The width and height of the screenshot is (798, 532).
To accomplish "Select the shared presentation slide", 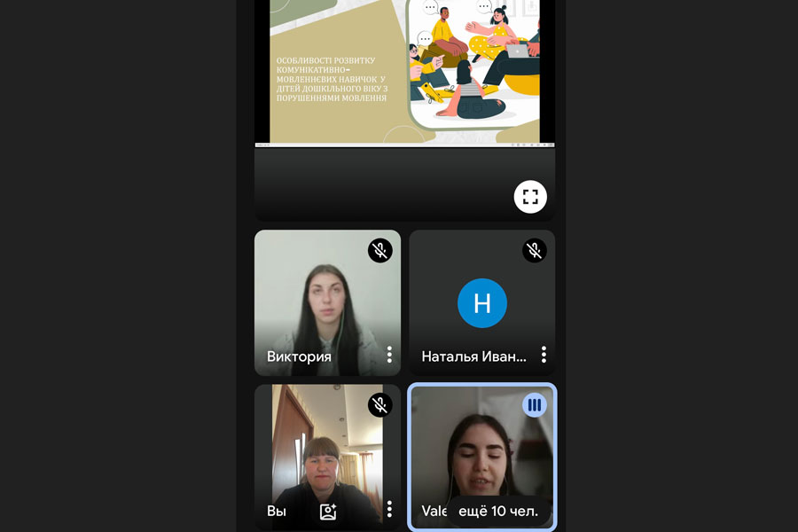I will 404,73.
